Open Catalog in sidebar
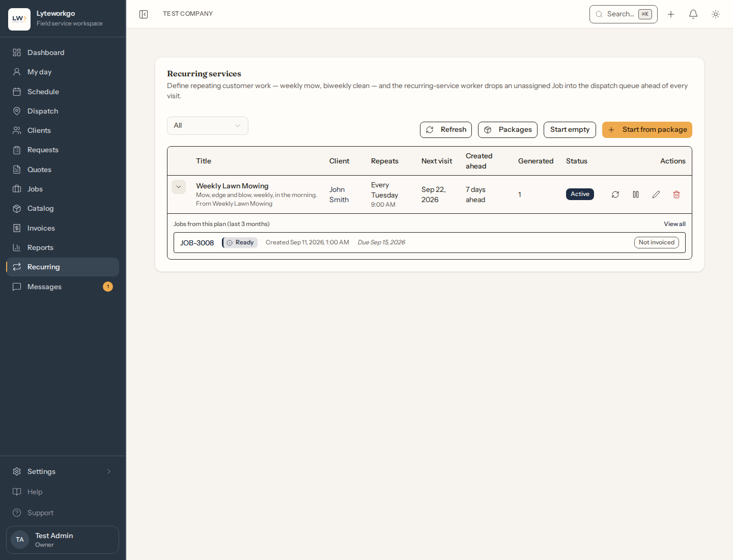 point(63,208)
